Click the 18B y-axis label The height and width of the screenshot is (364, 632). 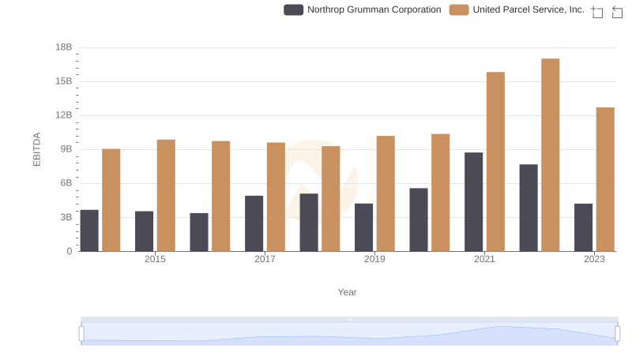64,47
